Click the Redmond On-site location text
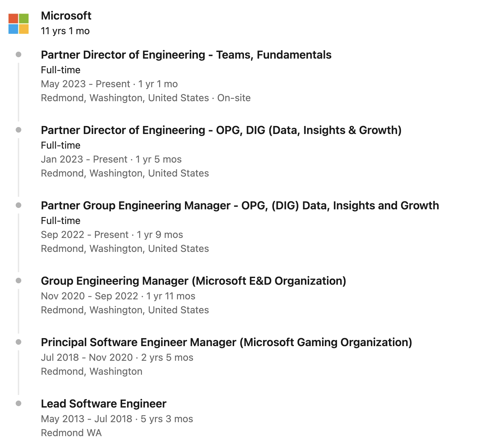This screenshot has width=492, height=448. tap(146, 98)
